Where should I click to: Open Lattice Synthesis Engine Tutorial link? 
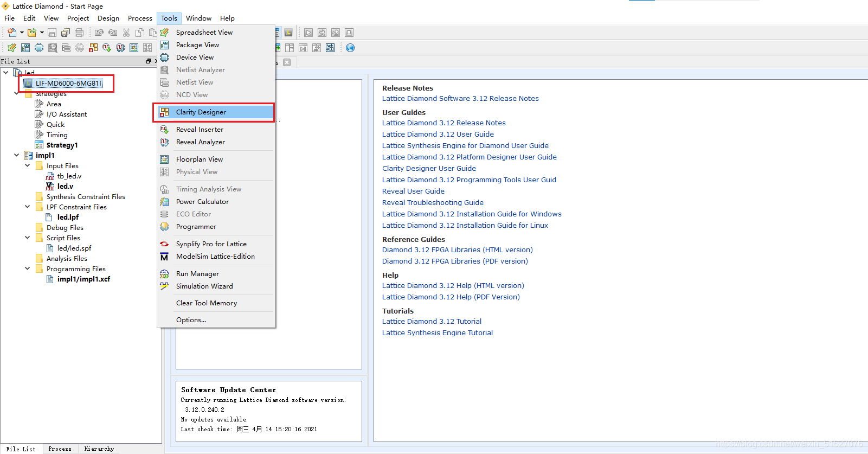[x=438, y=332]
